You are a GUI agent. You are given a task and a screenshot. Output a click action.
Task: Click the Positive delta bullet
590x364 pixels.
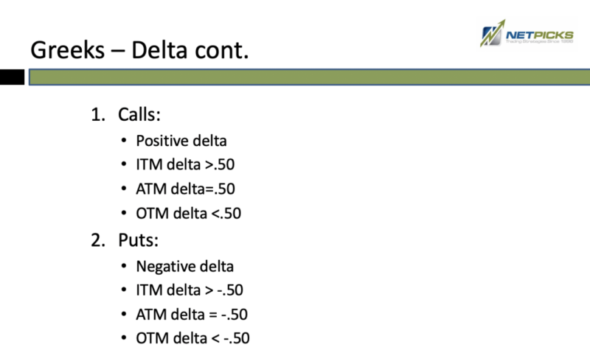[x=181, y=141]
